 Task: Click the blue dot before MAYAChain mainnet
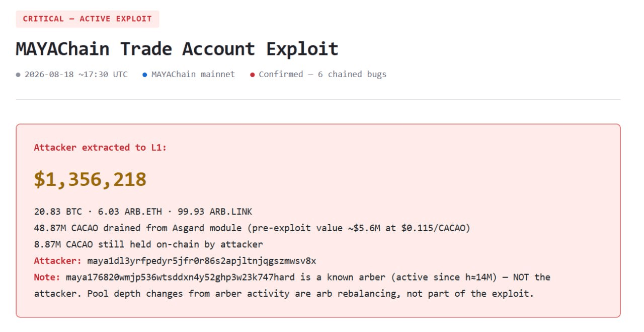point(145,75)
